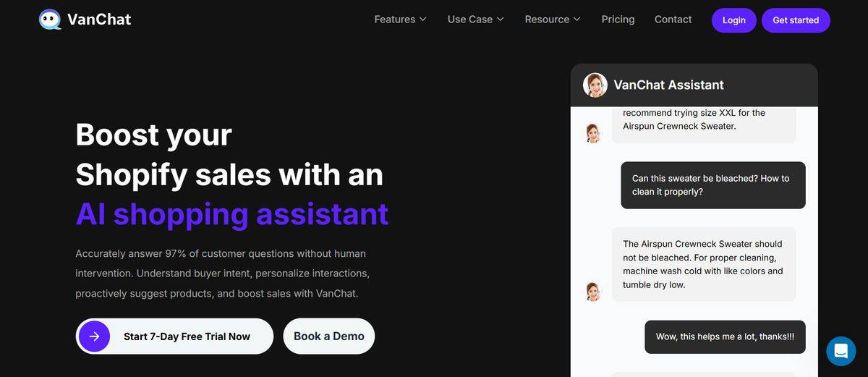Click the assistant avatar in chat header
868x377 pixels.
pyautogui.click(x=595, y=85)
